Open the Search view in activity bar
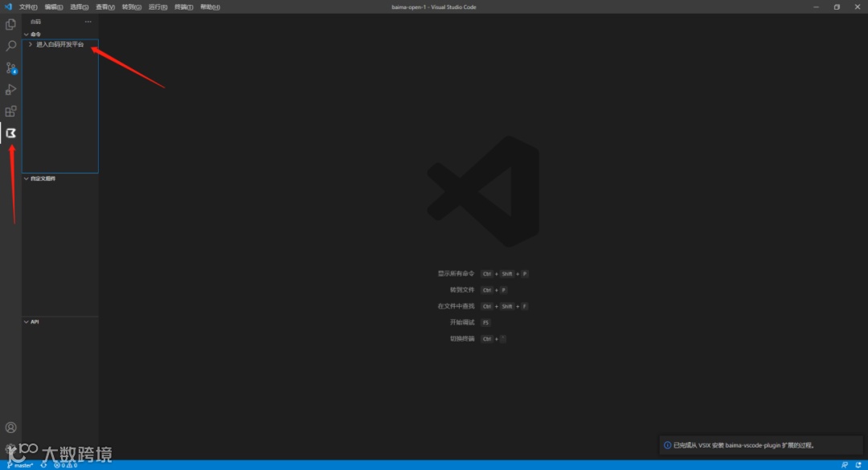 (10, 46)
